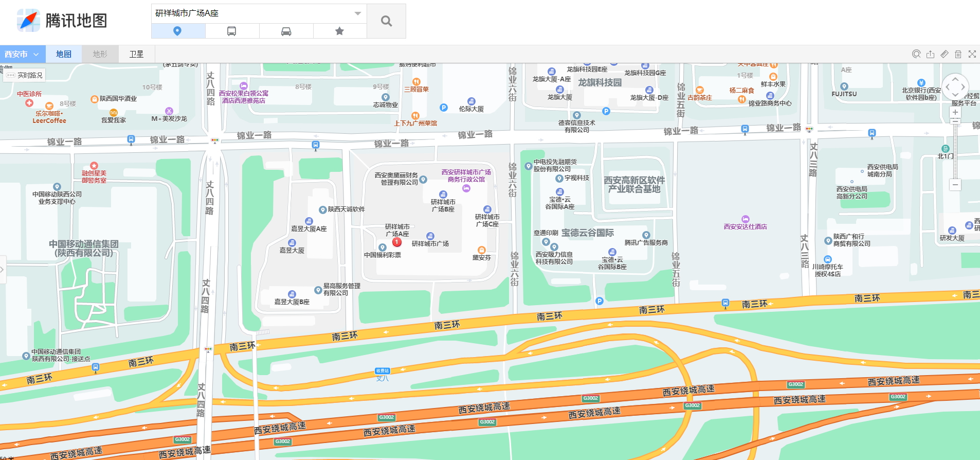
Task: Select the driving route car icon
Action: pos(286,31)
